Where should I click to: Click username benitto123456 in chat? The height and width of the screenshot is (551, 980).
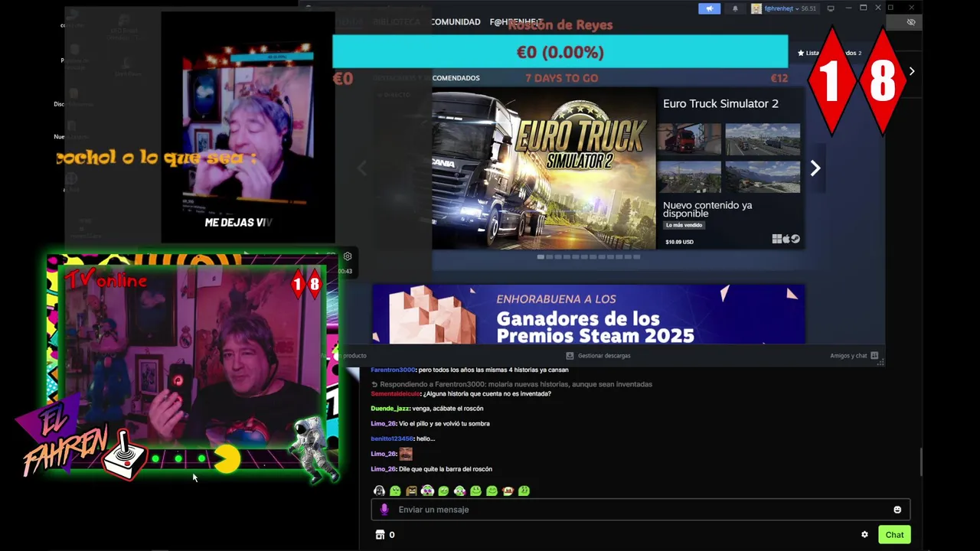pos(392,439)
